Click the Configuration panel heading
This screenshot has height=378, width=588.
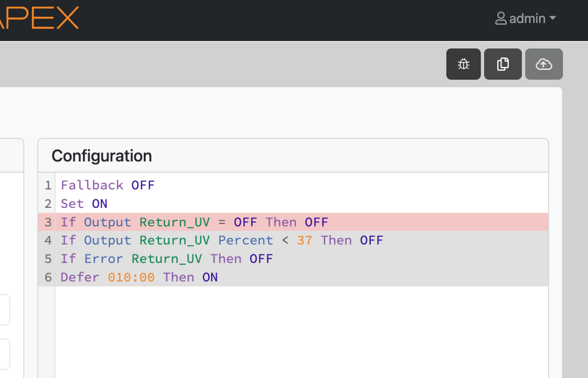click(x=102, y=156)
